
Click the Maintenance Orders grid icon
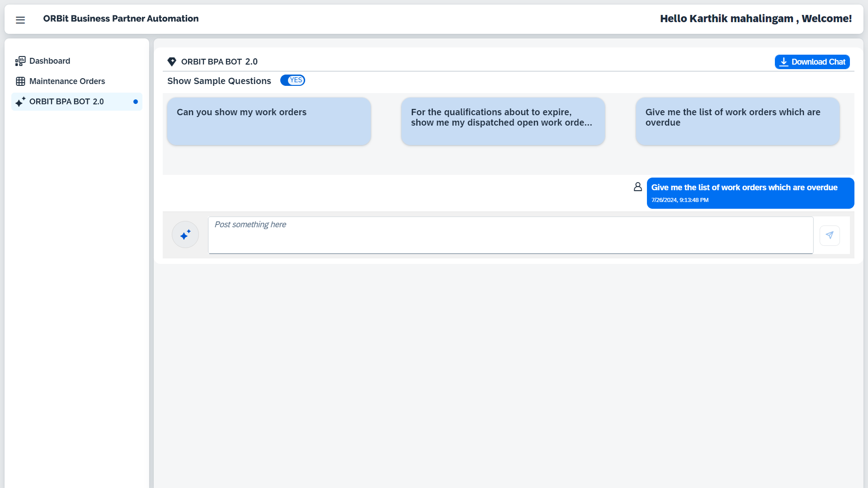(x=20, y=81)
